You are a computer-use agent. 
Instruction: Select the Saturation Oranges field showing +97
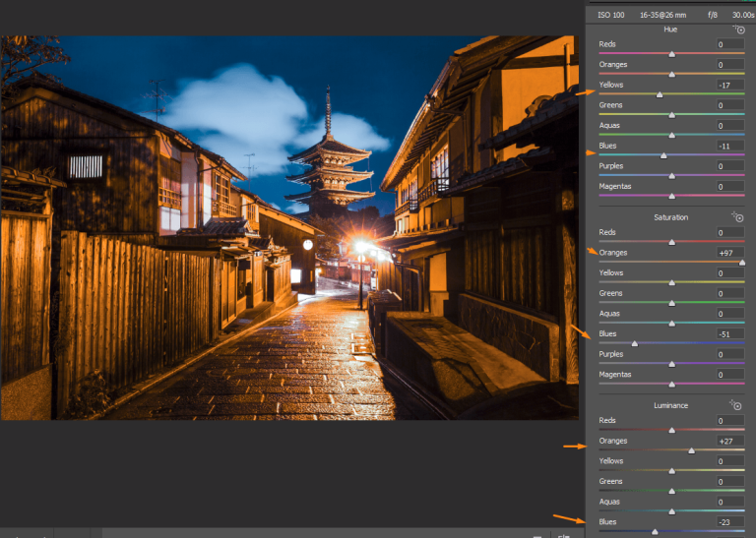pyautogui.click(x=730, y=253)
